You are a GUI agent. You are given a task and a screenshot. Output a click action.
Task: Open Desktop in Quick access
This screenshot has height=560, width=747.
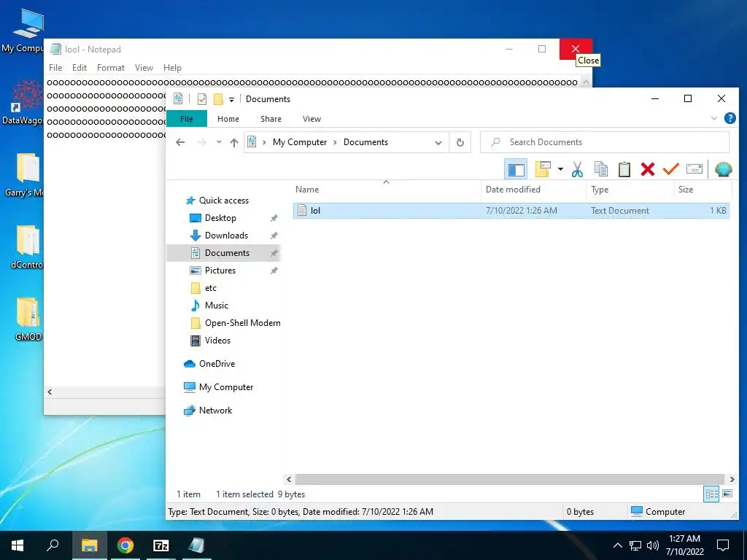pos(220,217)
